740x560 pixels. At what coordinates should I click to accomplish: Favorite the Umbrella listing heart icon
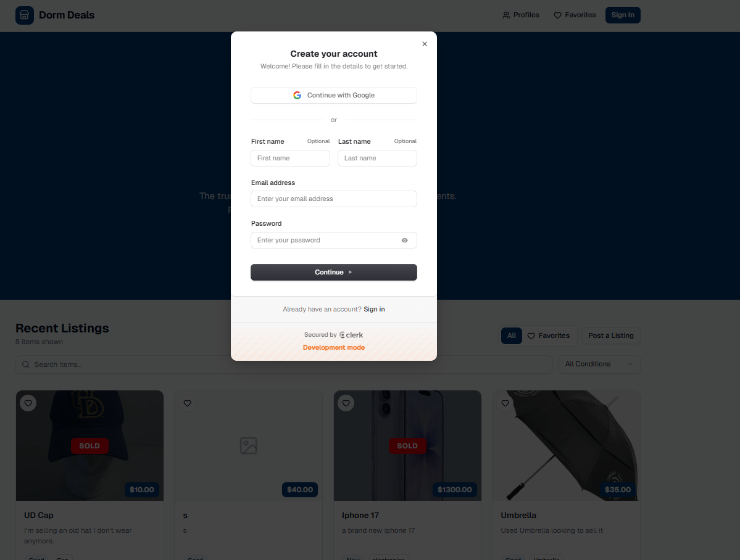coord(505,403)
